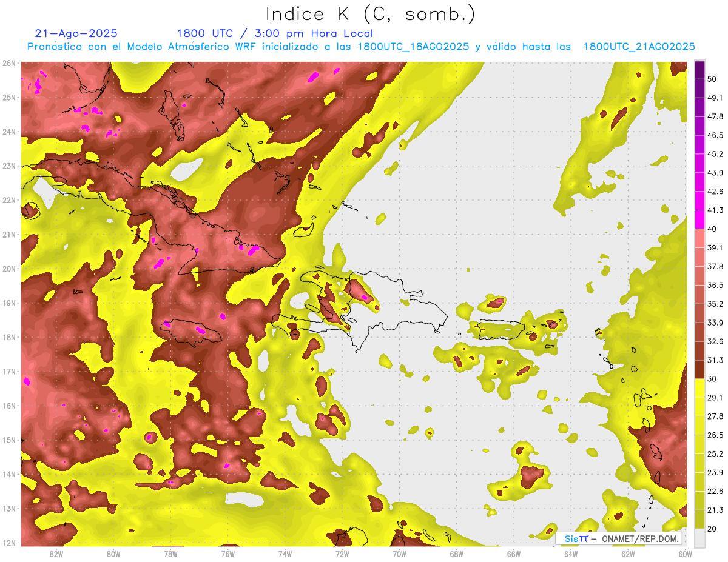Click the color bar value "40"
The height and width of the screenshot is (562, 728).
click(x=713, y=229)
